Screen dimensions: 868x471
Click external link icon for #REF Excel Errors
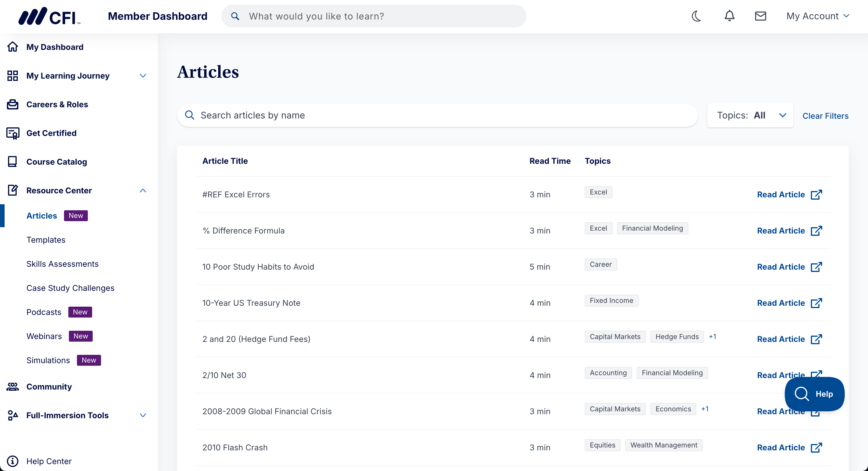[816, 194]
